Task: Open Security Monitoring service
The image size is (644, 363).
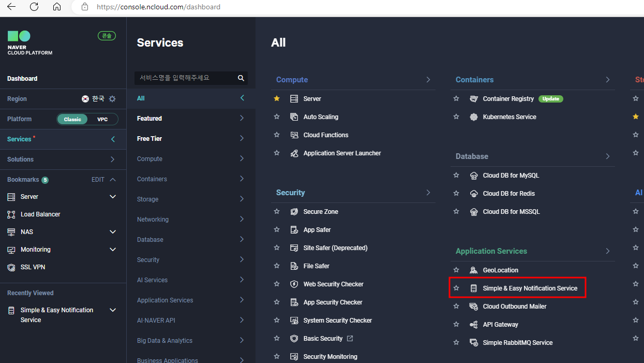Action: (x=330, y=357)
